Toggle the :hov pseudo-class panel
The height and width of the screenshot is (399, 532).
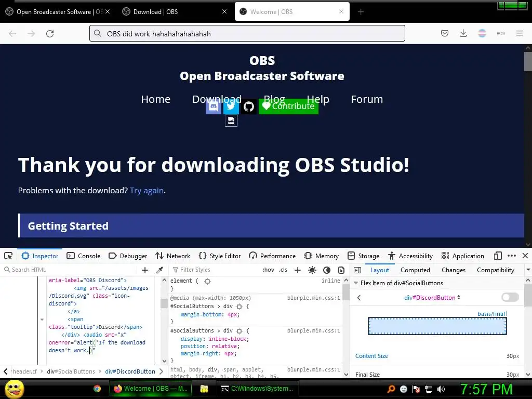click(269, 270)
